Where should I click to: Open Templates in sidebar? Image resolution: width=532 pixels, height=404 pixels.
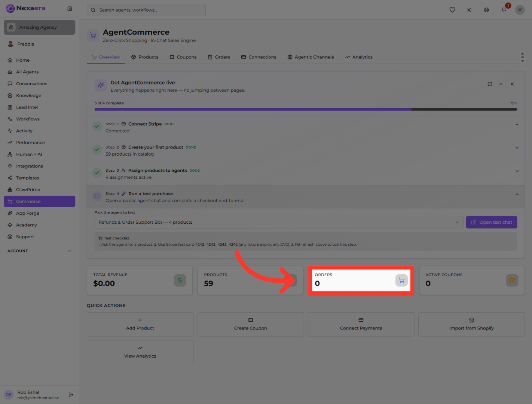pyautogui.click(x=39, y=178)
